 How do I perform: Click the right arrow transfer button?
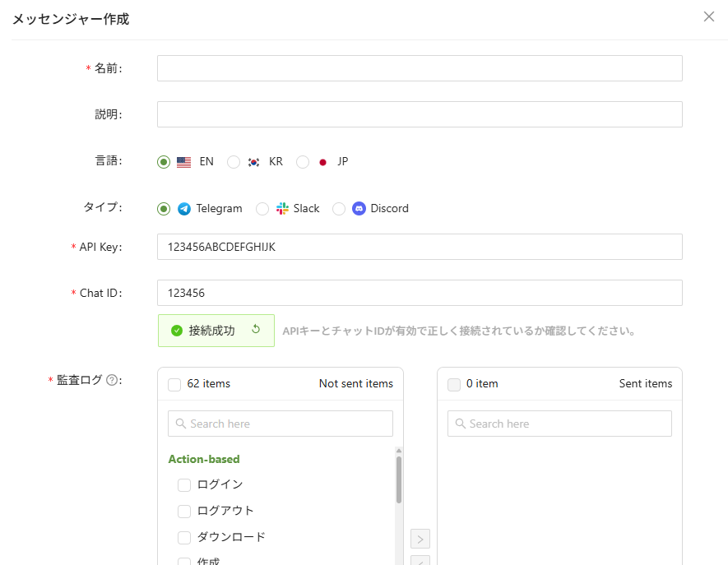click(x=420, y=540)
